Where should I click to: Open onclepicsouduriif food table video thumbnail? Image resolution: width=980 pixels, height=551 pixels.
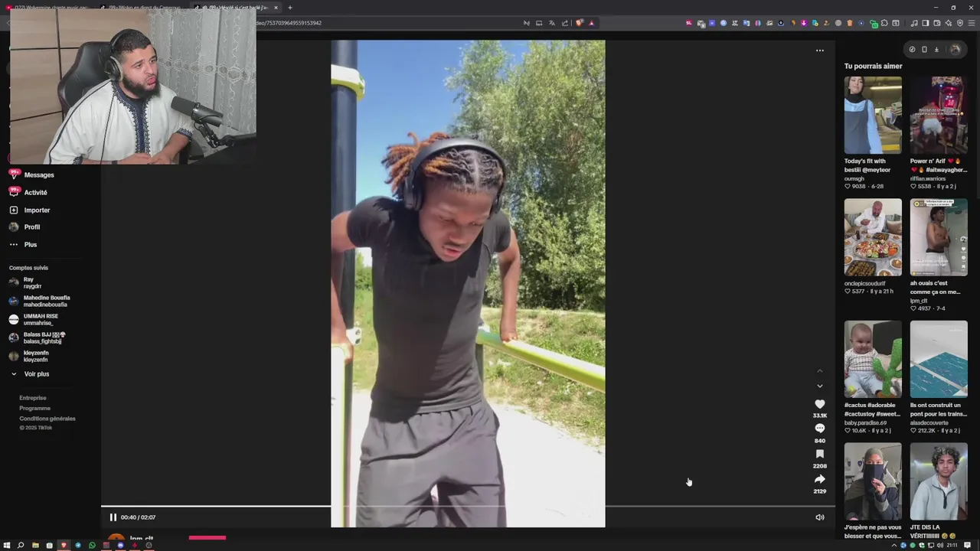[x=873, y=237]
